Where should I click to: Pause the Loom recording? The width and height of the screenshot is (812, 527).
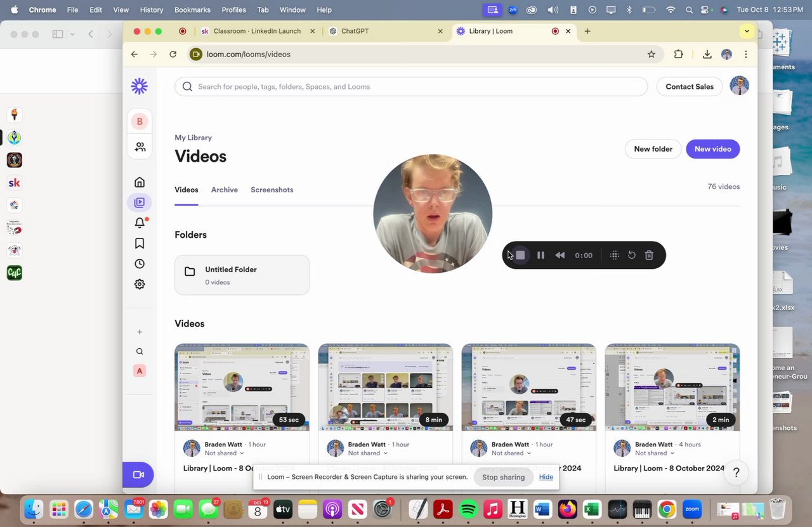[x=540, y=255]
